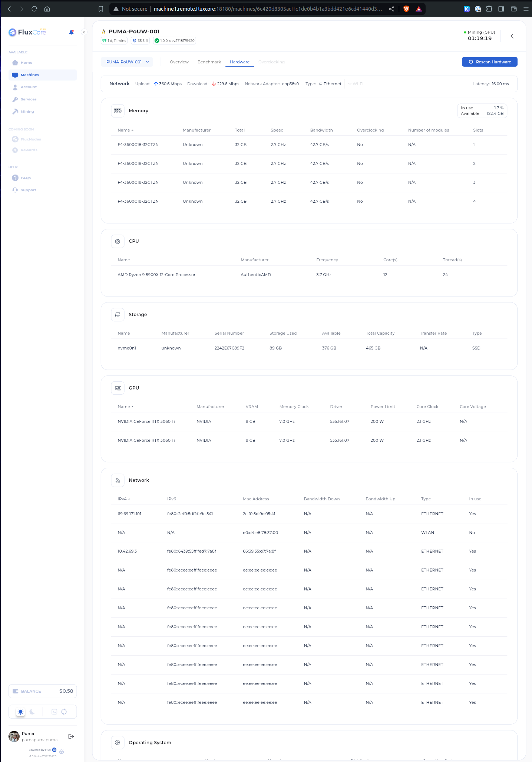Open the Overview tab
532x762 pixels.
pyautogui.click(x=179, y=62)
